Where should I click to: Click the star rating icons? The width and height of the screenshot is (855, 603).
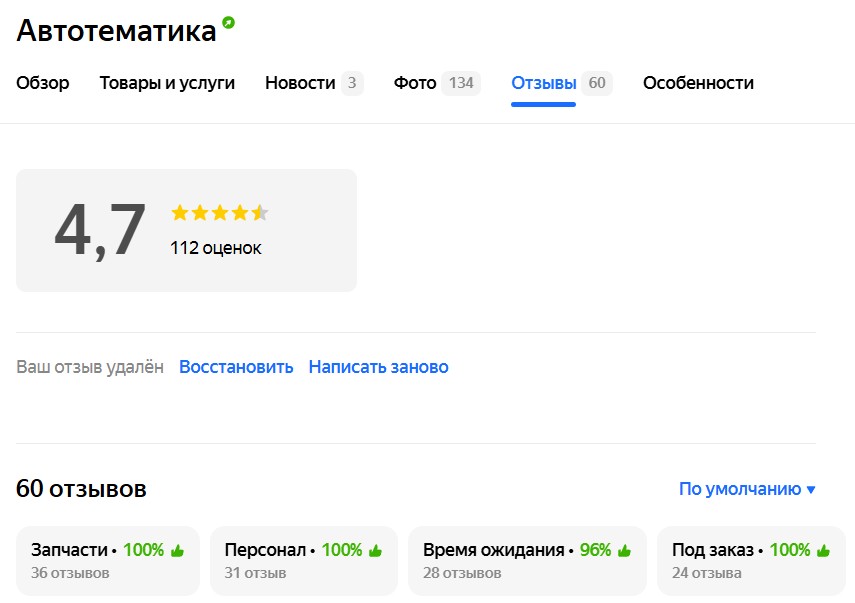click(x=220, y=212)
